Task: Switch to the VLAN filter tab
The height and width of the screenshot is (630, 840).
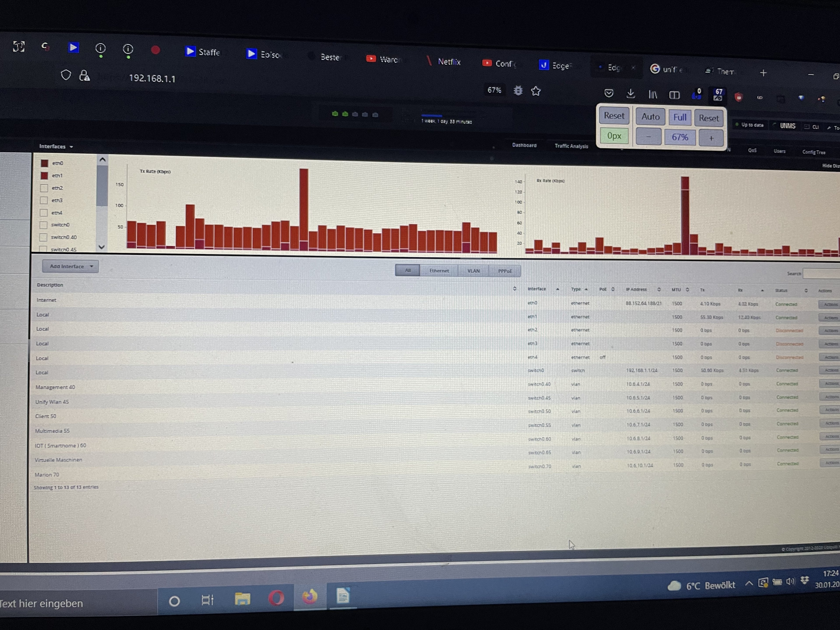Action: [473, 271]
